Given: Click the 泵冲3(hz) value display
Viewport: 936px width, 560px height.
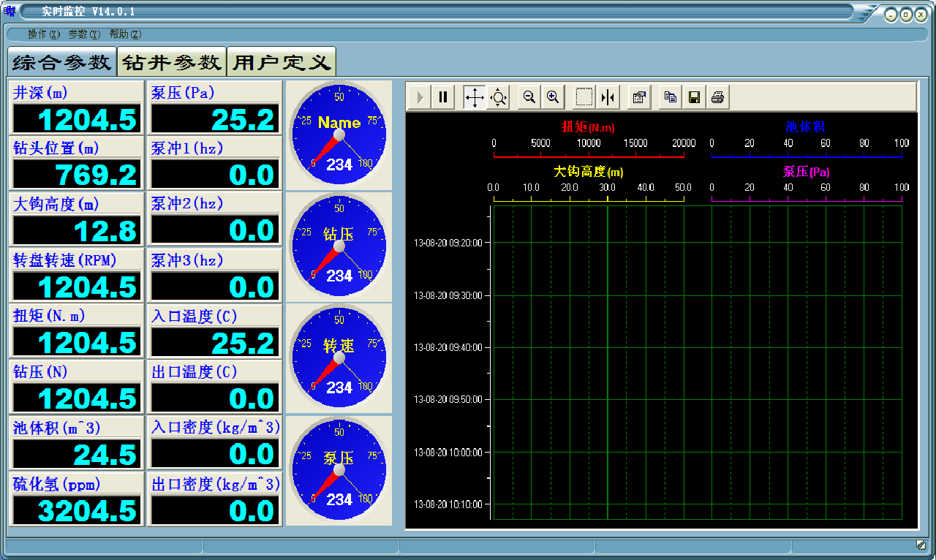Looking at the screenshot, I should coord(215,287).
